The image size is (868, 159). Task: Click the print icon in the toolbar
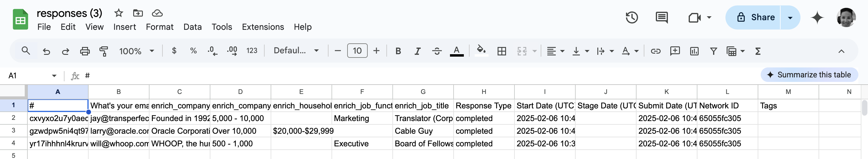(85, 51)
